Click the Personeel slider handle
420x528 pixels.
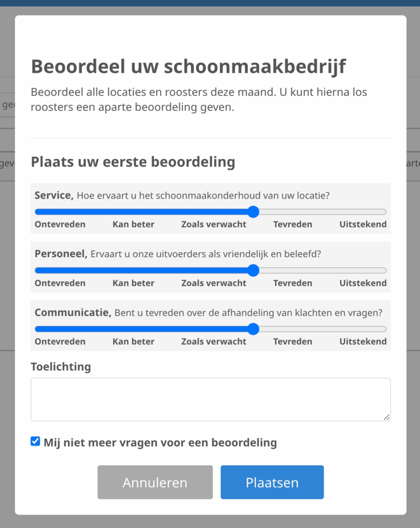(x=253, y=271)
